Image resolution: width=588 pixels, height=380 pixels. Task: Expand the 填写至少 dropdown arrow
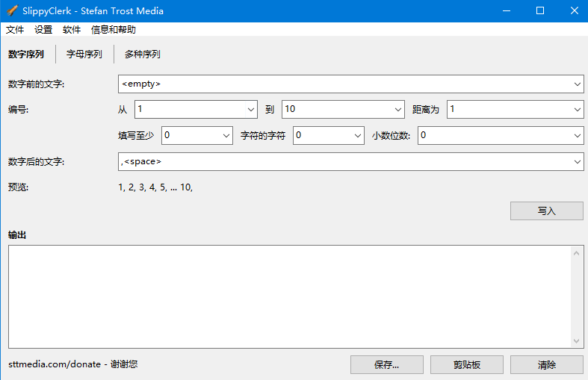coord(226,135)
